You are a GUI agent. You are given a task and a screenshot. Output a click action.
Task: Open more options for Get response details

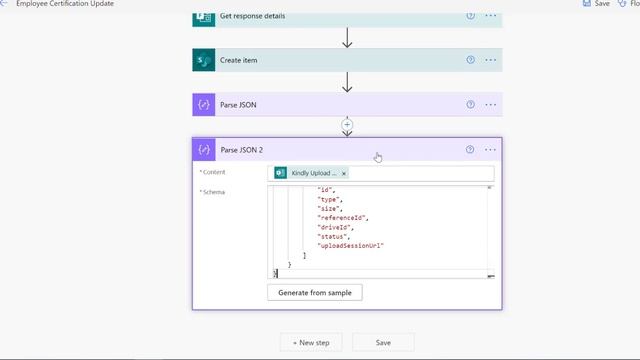491,16
